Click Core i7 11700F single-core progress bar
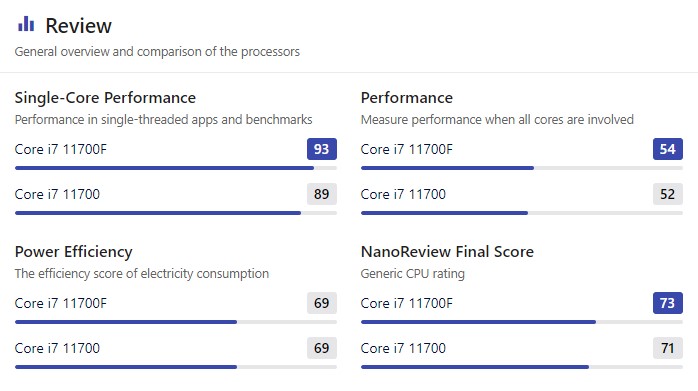This screenshot has width=698, height=391. tap(176, 168)
